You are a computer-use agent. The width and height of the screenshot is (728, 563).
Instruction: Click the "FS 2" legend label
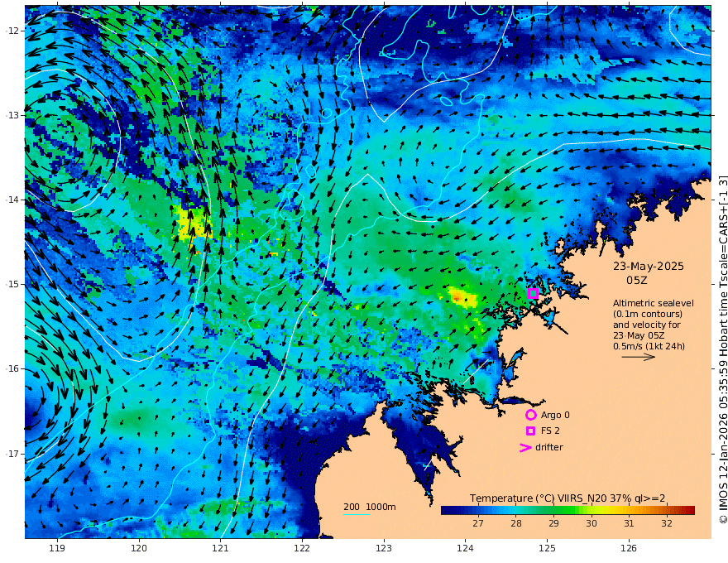550,431
